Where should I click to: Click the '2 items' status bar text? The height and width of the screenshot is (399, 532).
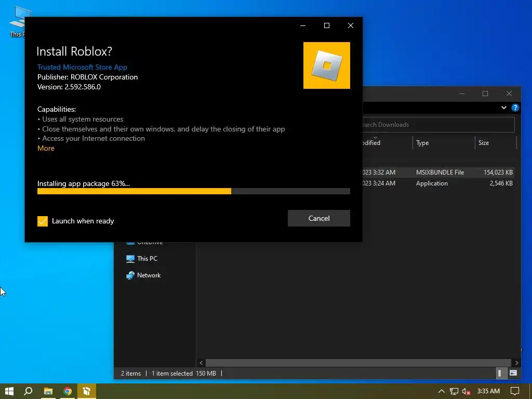click(x=130, y=373)
